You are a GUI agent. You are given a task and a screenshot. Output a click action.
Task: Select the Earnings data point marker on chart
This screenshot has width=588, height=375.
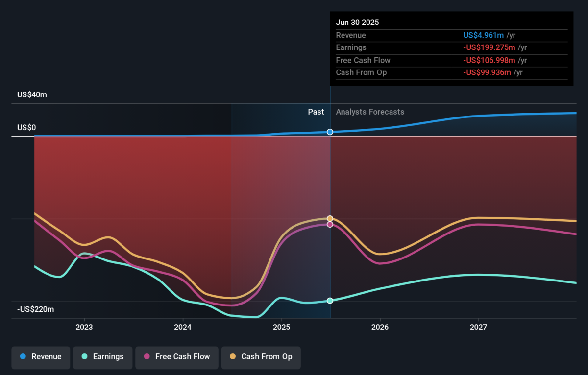pyautogui.click(x=330, y=301)
